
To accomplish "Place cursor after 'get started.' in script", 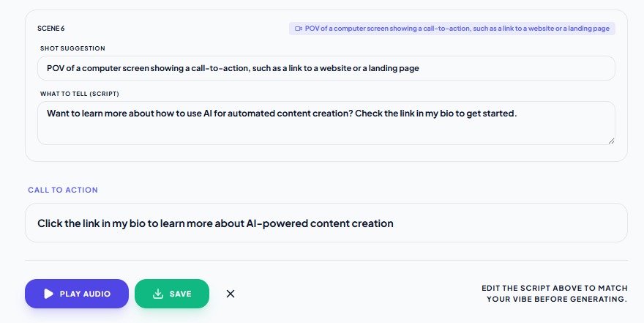I will pos(518,114).
